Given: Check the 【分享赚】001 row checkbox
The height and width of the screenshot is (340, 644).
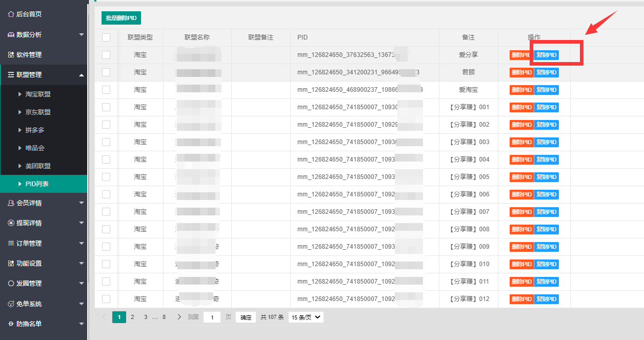Looking at the screenshot, I should point(106,107).
